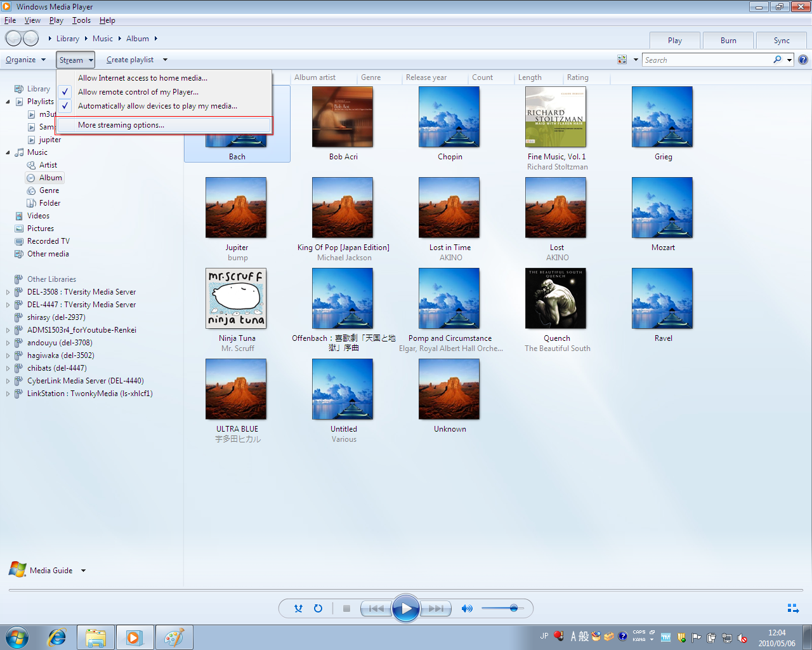Select the Fine Music, Vol. 1 album cover
Viewport: 812px width, 650px height.
(556, 117)
